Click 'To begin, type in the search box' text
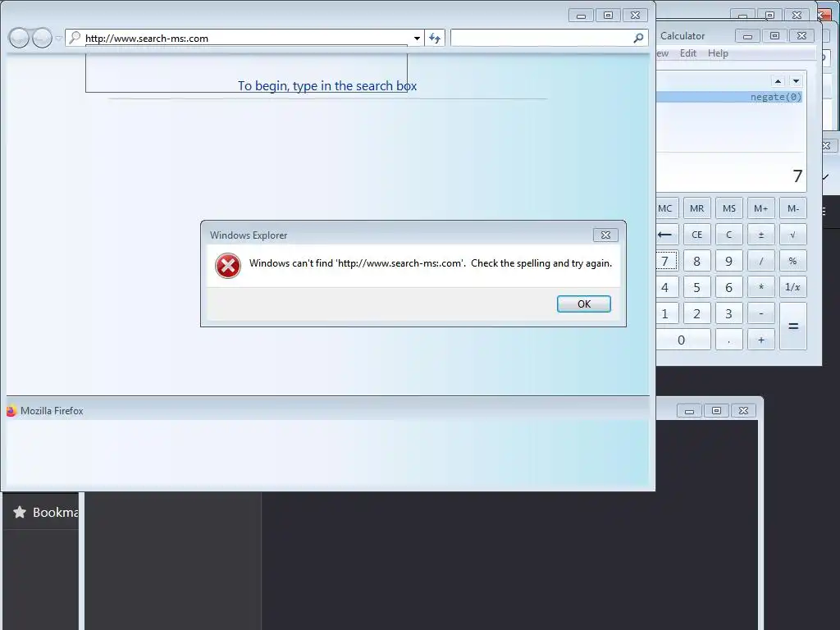The height and width of the screenshot is (630, 840). (x=327, y=85)
